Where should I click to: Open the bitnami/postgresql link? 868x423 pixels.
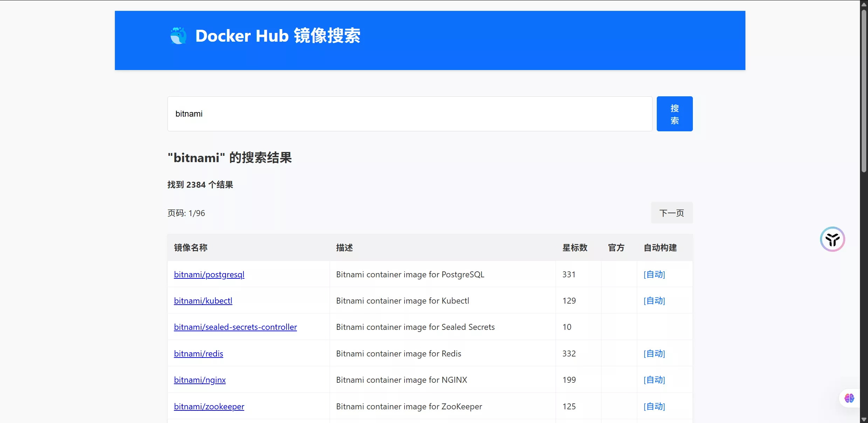(209, 275)
